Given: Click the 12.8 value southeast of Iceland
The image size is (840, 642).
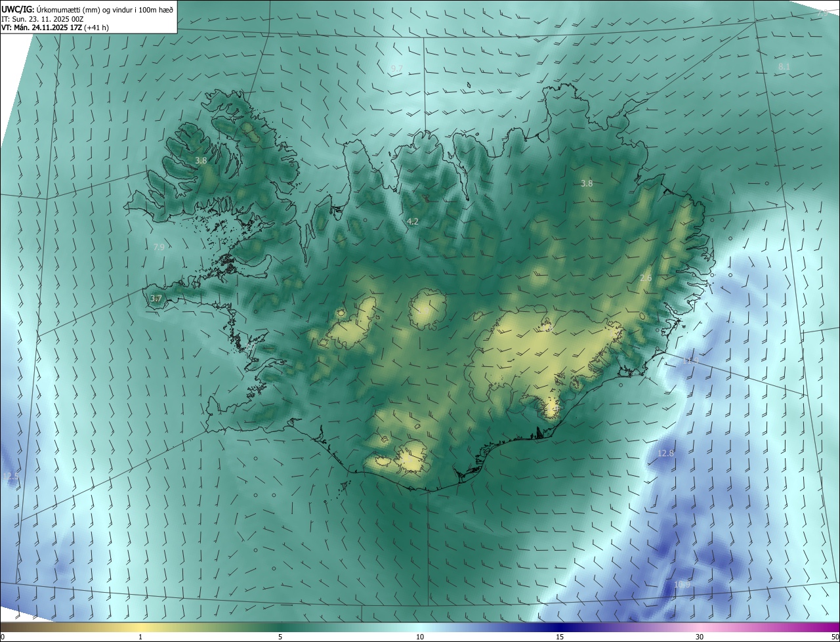Looking at the screenshot, I should pyautogui.click(x=665, y=454).
